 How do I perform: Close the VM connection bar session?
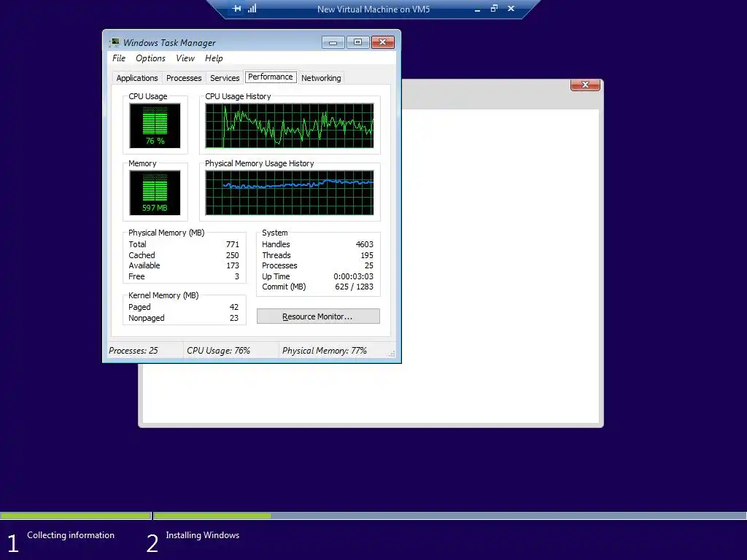[511, 9]
